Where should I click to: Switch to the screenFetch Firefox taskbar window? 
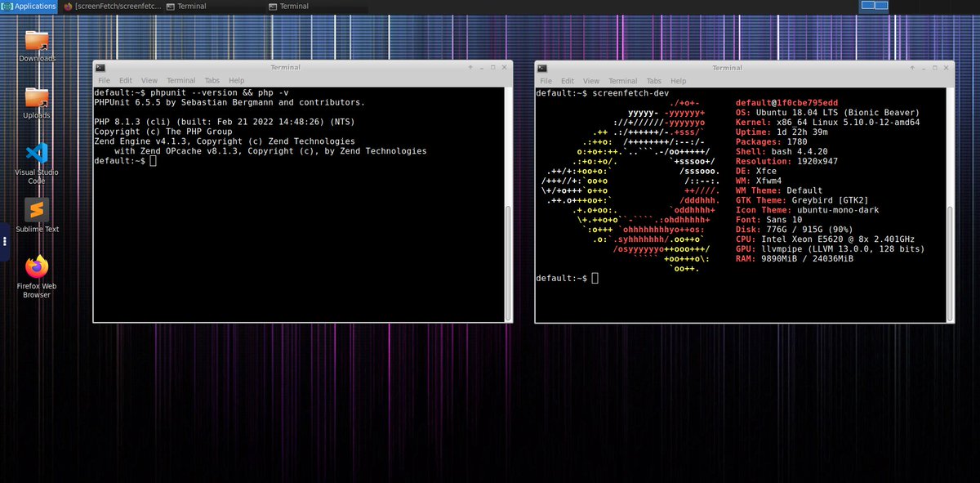pos(113,6)
